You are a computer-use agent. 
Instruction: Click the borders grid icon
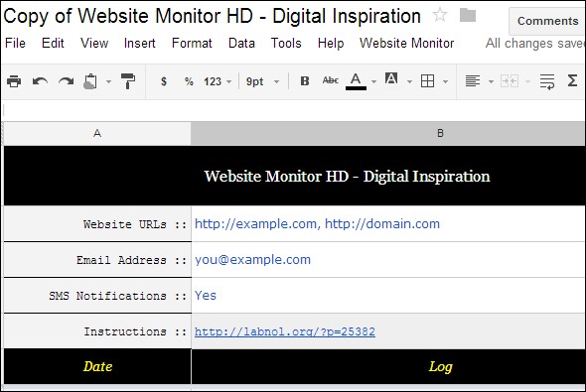[427, 81]
